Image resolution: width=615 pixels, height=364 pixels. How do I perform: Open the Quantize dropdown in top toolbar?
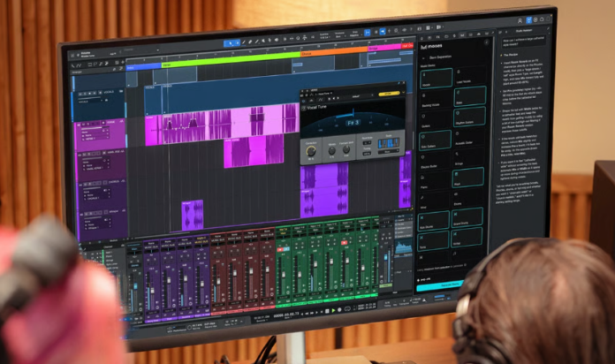point(324,36)
